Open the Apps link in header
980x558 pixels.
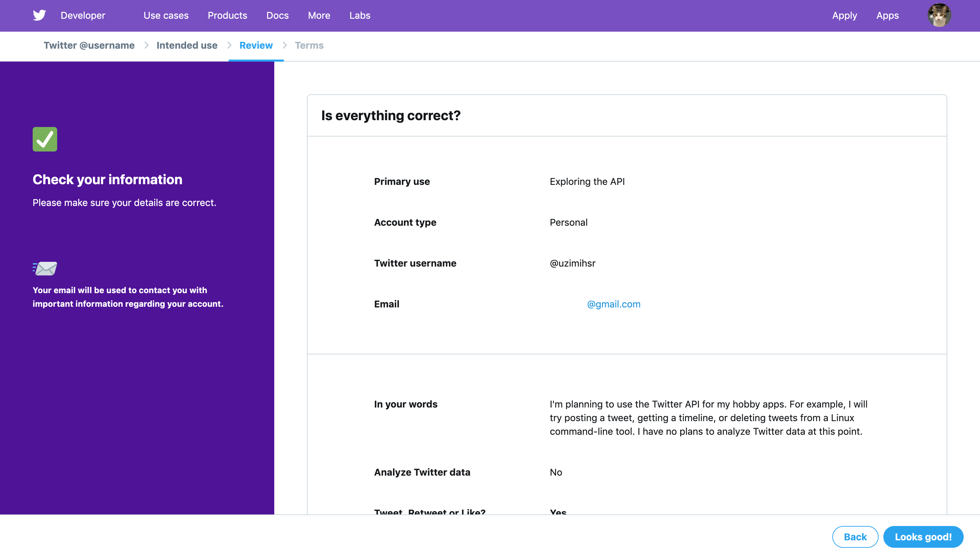pos(887,15)
